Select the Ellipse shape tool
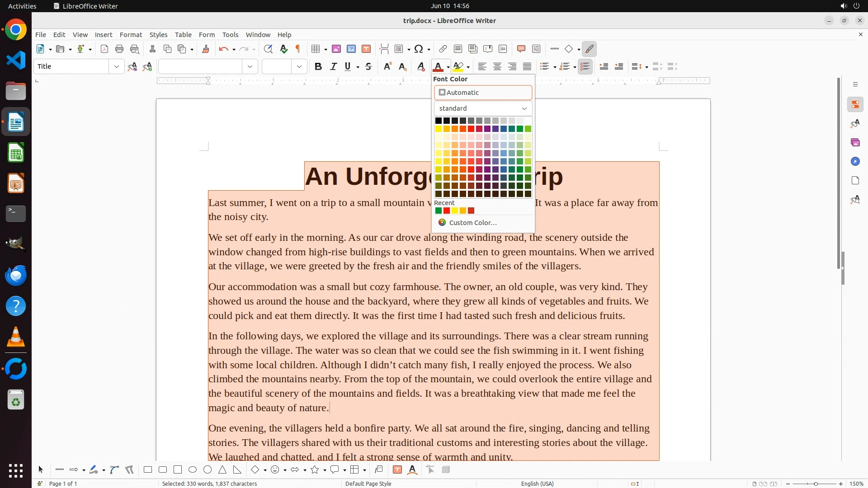 click(193, 470)
